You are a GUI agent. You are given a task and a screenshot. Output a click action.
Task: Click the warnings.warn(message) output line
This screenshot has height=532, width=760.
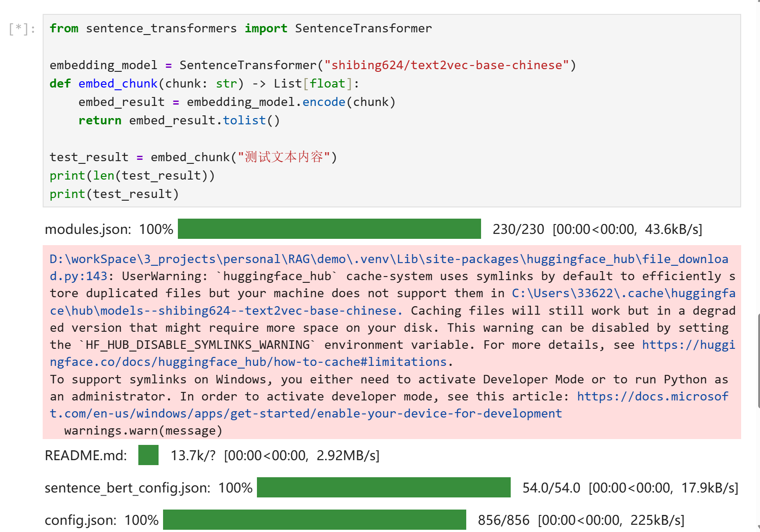[x=143, y=431]
